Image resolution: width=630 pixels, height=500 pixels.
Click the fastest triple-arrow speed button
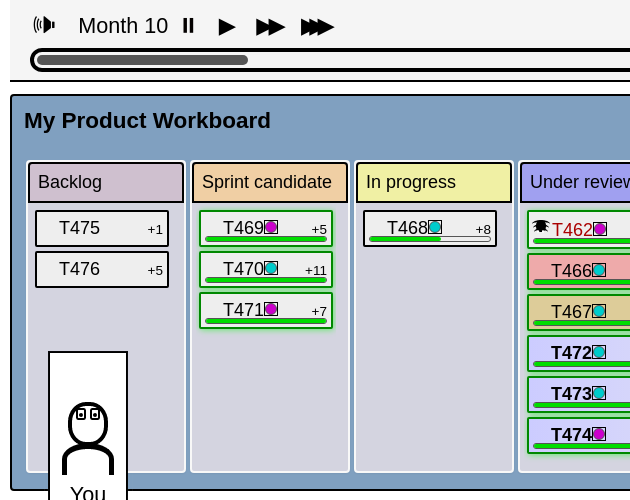pyautogui.click(x=316, y=26)
